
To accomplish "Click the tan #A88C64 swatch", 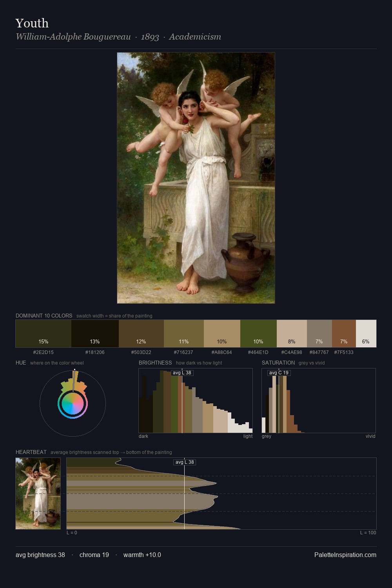I will point(222,334).
